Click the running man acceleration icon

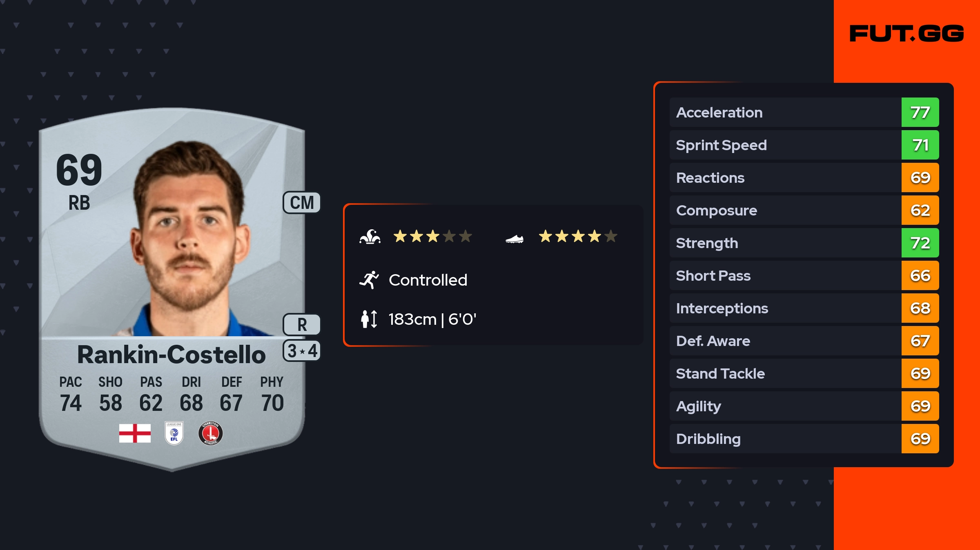point(369,280)
